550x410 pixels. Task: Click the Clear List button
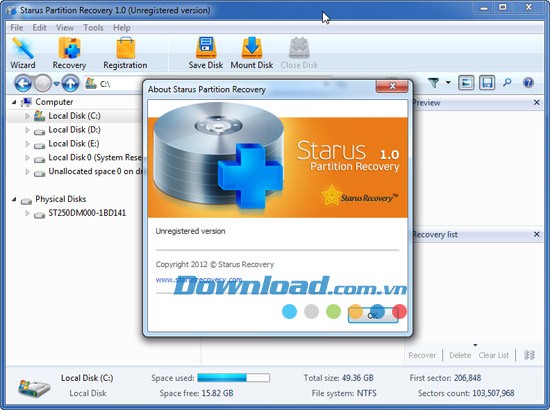click(494, 355)
